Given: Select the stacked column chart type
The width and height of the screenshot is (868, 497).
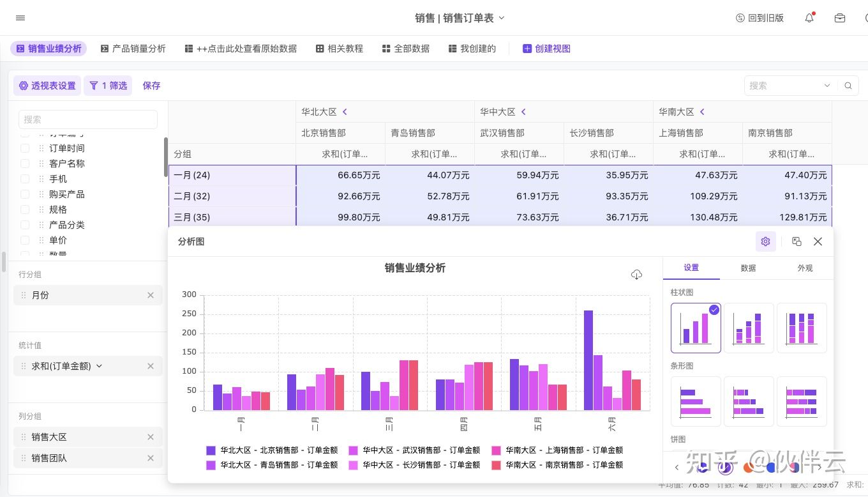Looking at the screenshot, I should point(749,328).
